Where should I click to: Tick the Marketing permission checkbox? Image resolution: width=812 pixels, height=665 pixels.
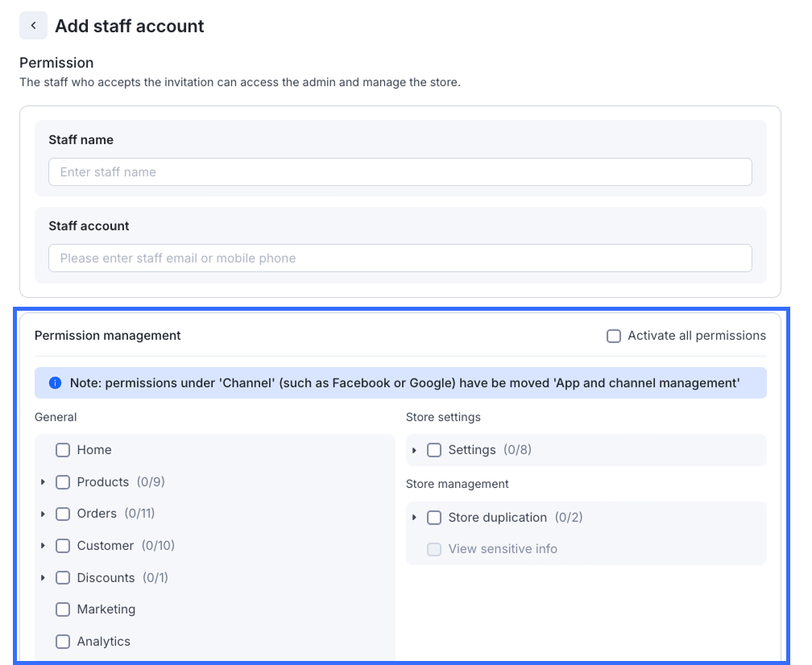63,609
